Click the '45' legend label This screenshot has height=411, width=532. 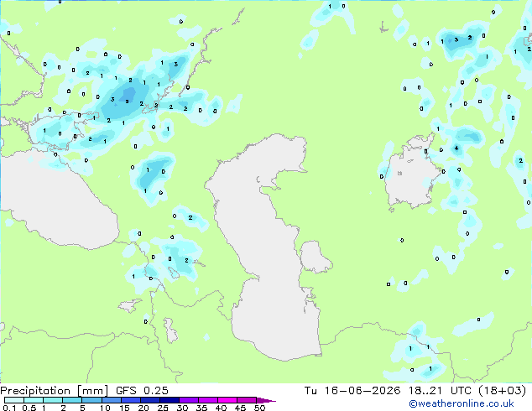click(x=240, y=408)
